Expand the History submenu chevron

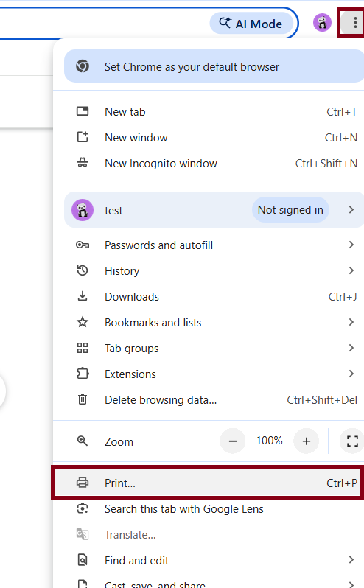351,270
